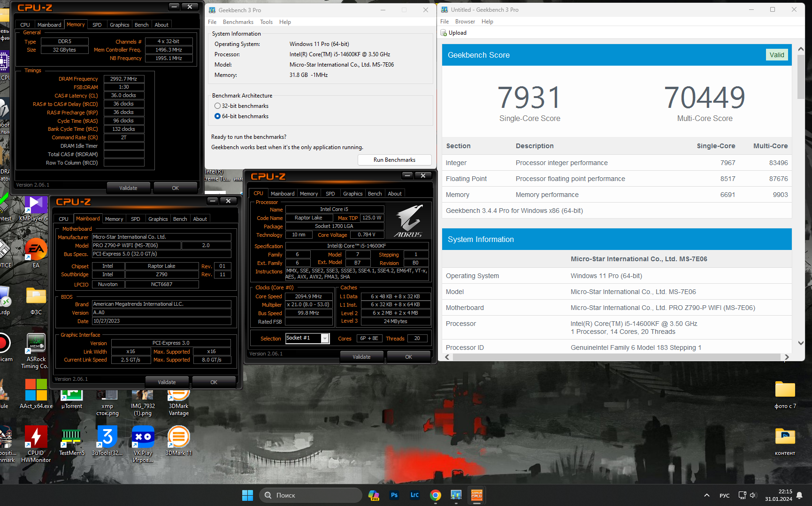Click Validate in processor CPU-Z window

pos(361,357)
